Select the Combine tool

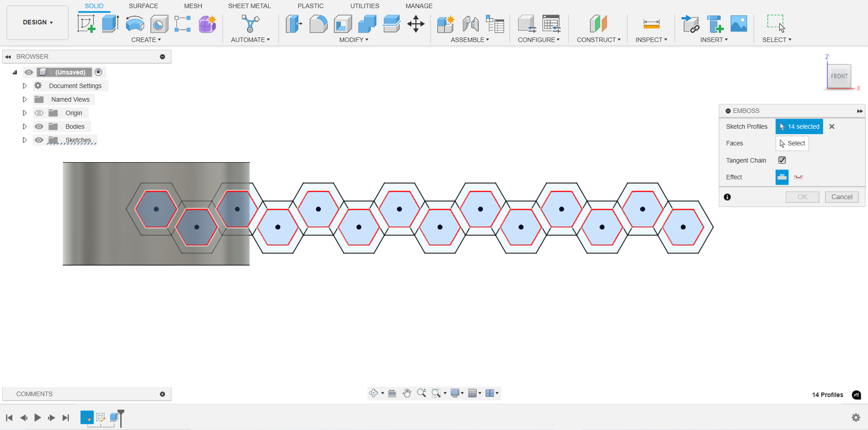[367, 23]
